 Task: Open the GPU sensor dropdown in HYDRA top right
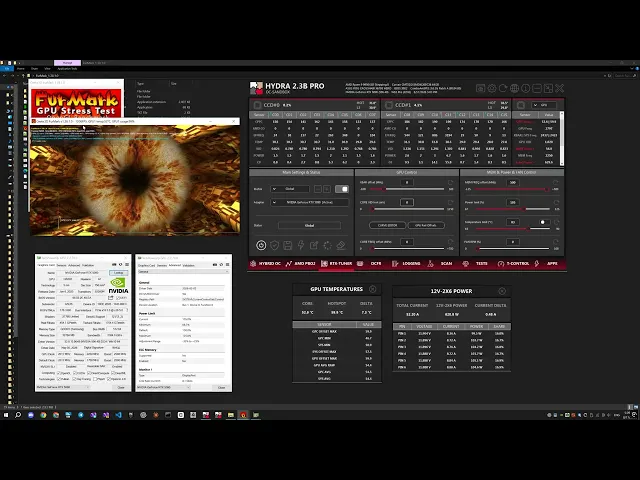[544, 105]
